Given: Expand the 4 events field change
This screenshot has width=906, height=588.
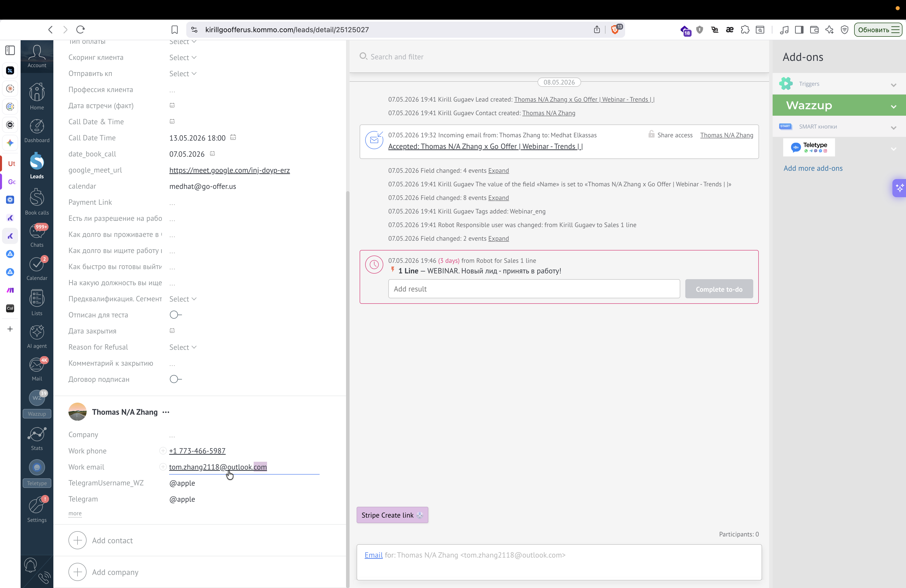Looking at the screenshot, I should coord(498,171).
